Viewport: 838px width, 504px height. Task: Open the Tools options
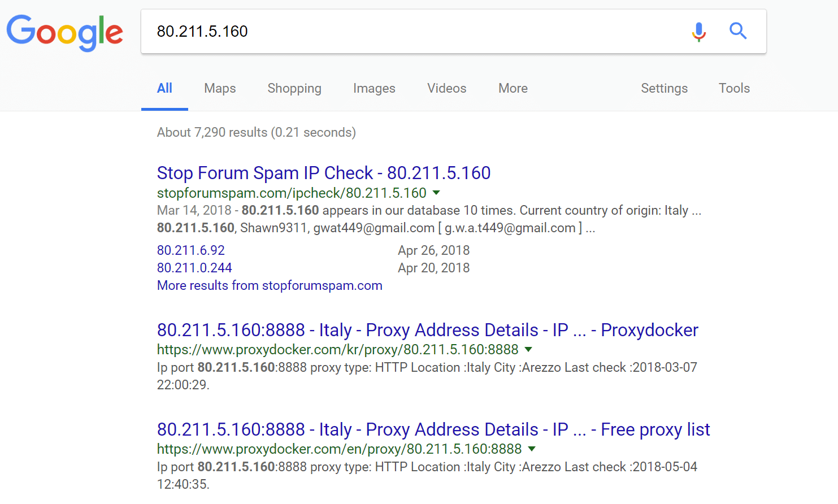point(734,88)
